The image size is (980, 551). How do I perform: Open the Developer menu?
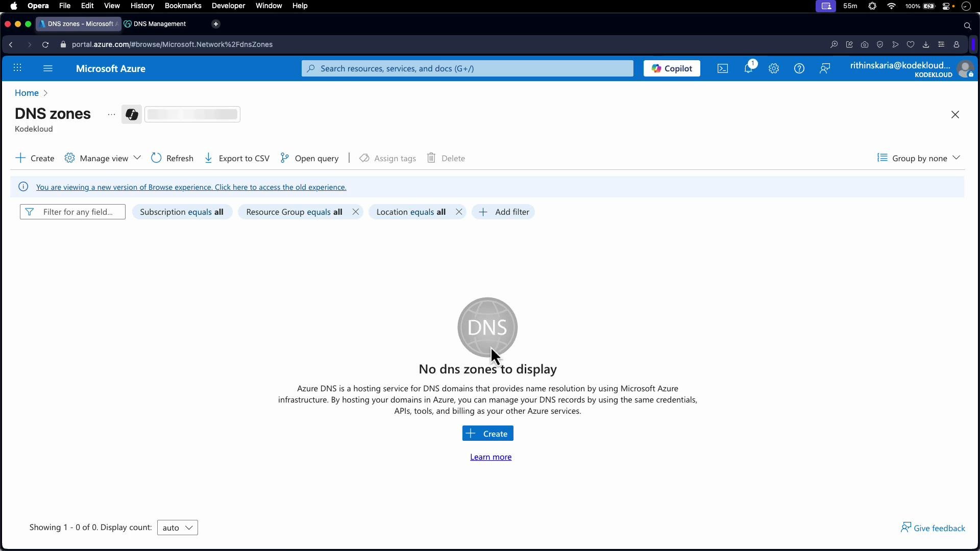tap(228, 6)
